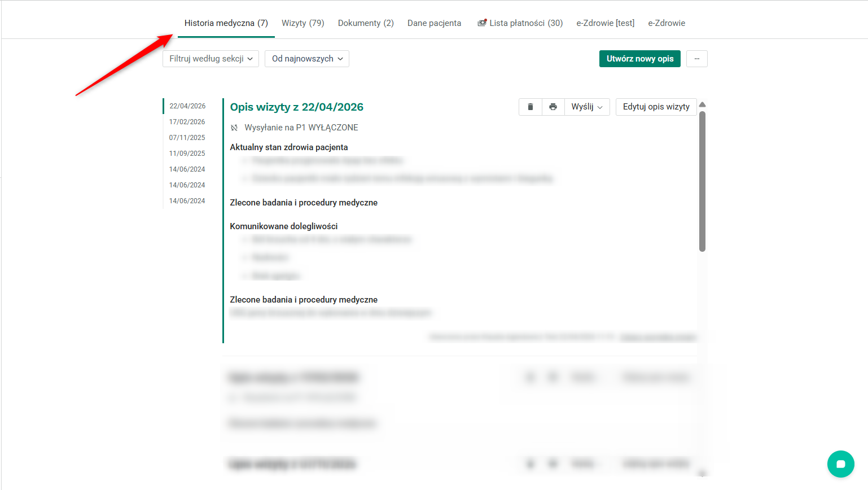Switch to the e-Zdrowie [test] tab

pyautogui.click(x=606, y=23)
